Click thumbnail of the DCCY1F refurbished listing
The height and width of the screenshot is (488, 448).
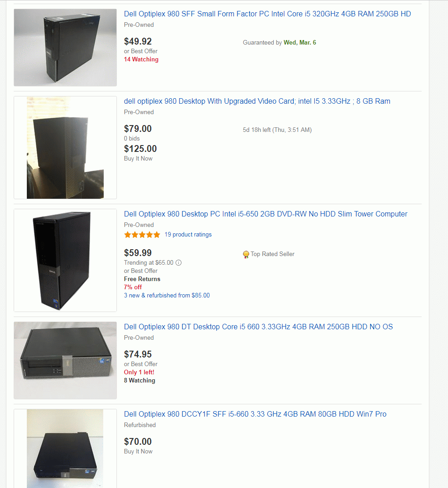[x=65, y=448]
